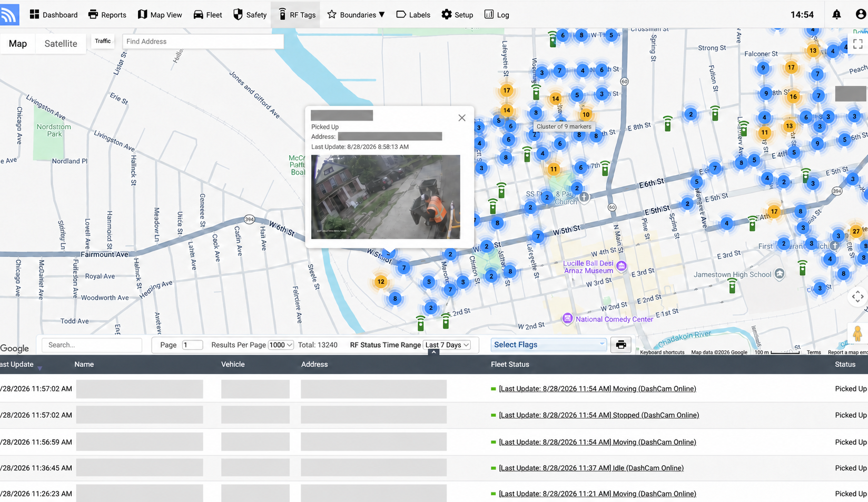Open the 11:21 AM Moving fleet status link

tap(597, 494)
